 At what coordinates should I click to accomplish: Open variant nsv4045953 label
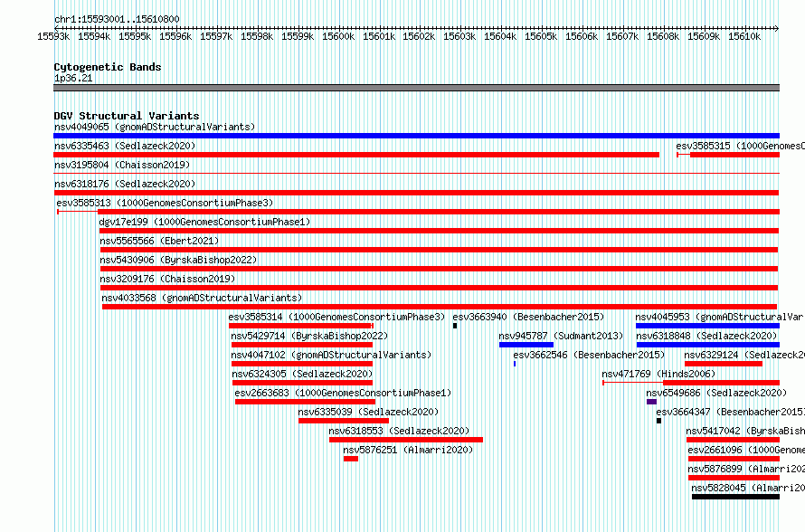720,317
